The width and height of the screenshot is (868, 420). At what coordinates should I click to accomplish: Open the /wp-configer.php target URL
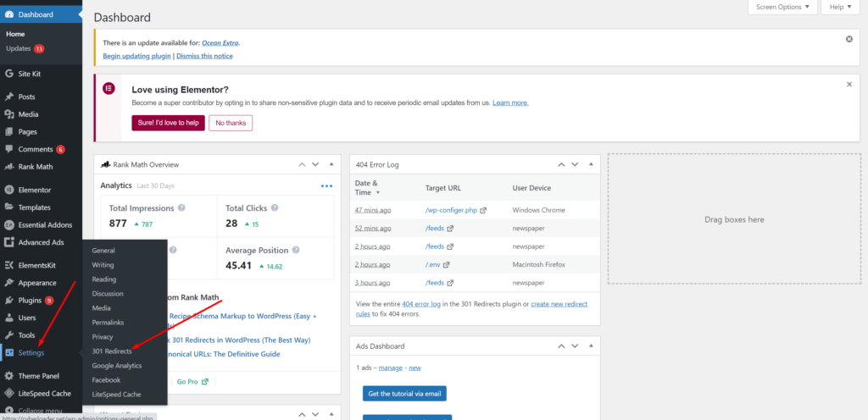[451, 211]
